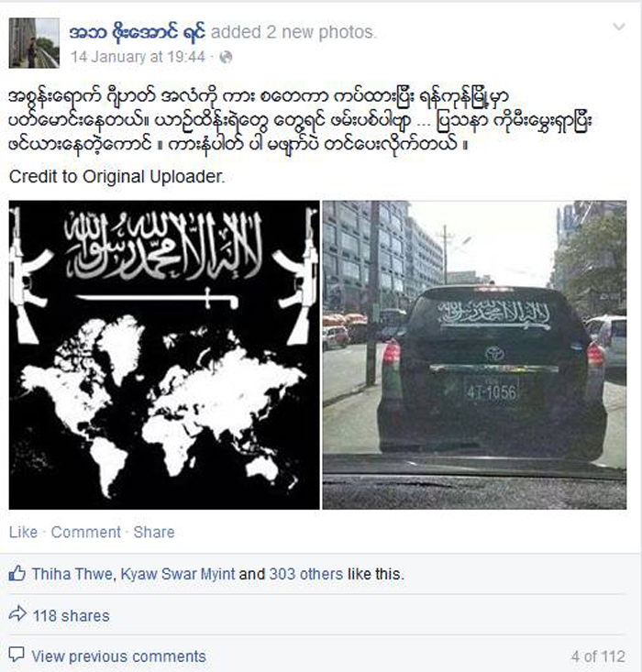Screen dimensions: 642x672
Task: Click the thumbs-up likes icon
Action: point(17,573)
